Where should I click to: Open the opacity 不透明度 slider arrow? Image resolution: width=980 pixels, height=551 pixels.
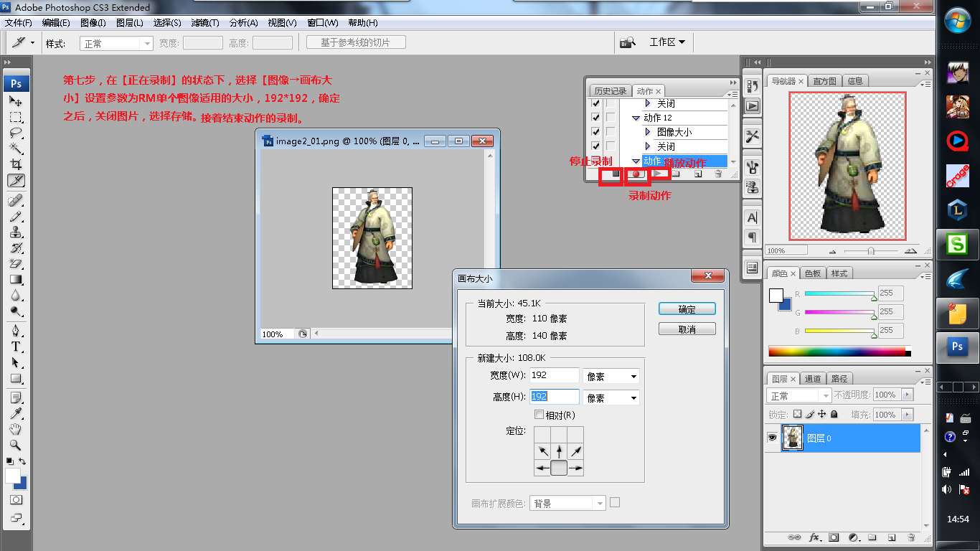pyautogui.click(x=908, y=395)
